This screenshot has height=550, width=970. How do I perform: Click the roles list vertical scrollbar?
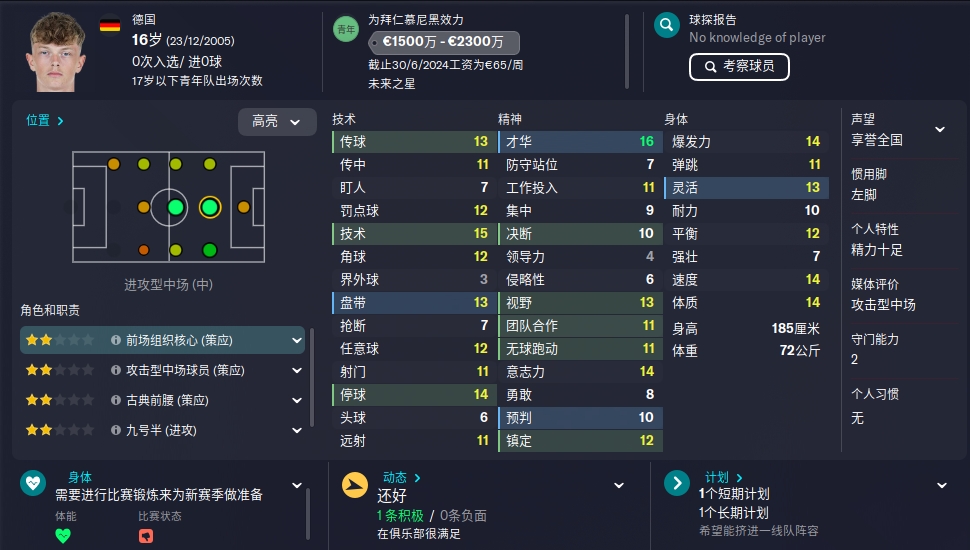click(312, 377)
